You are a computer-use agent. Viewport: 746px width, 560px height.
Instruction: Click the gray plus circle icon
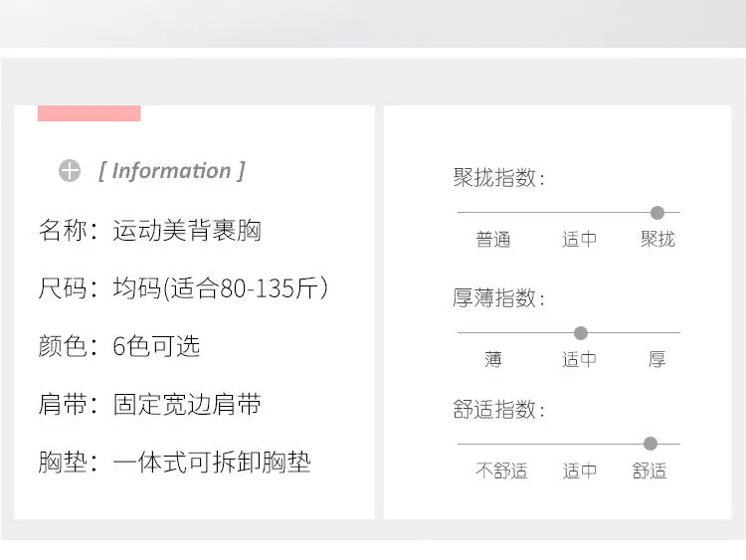(x=70, y=170)
